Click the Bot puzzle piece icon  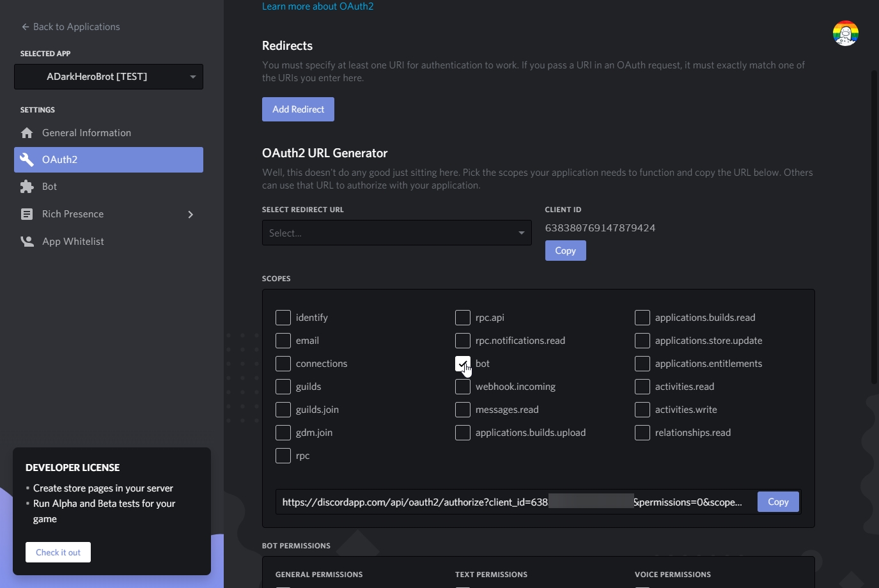(x=27, y=187)
